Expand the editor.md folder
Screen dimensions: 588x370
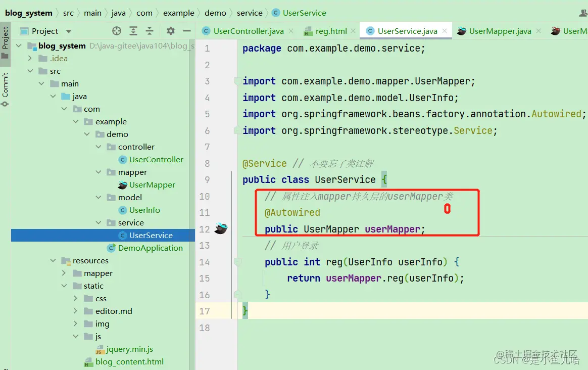click(x=75, y=311)
